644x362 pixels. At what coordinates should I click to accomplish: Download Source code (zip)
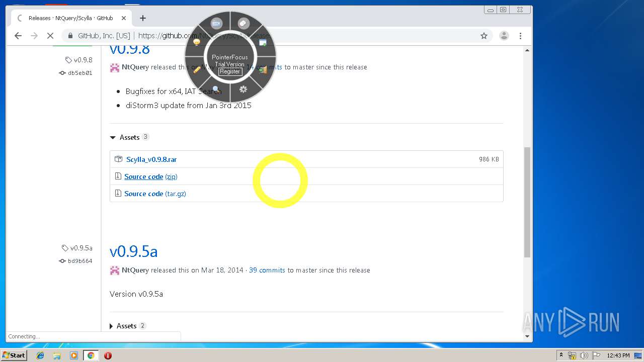click(151, 176)
